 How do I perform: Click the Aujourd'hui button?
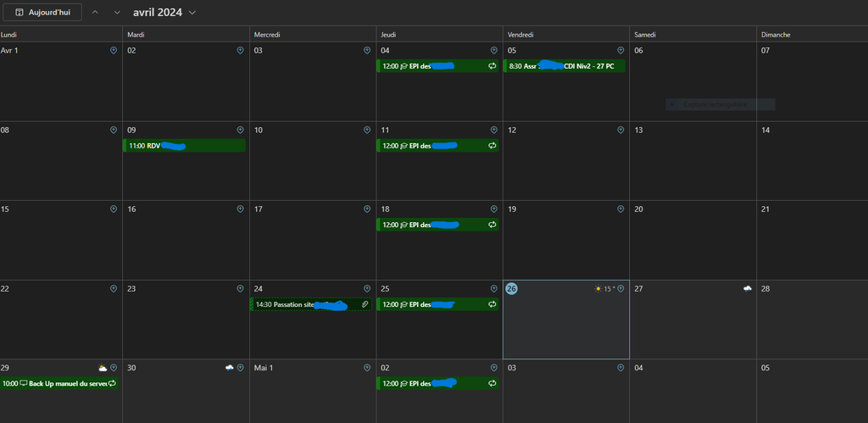pyautogui.click(x=42, y=13)
